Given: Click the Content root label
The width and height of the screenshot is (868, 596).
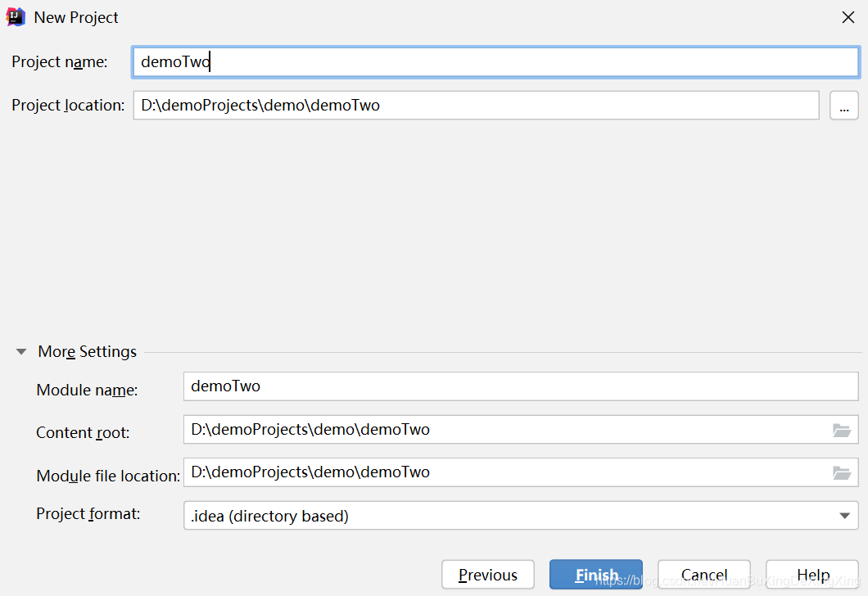Looking at the screenshot, I should pos(83,433).
